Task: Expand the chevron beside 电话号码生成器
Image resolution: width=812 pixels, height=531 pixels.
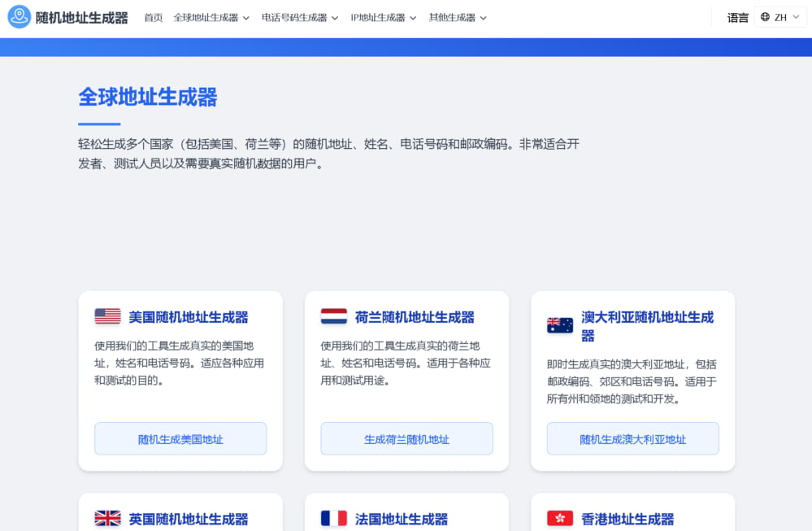Action: [335, 18]
